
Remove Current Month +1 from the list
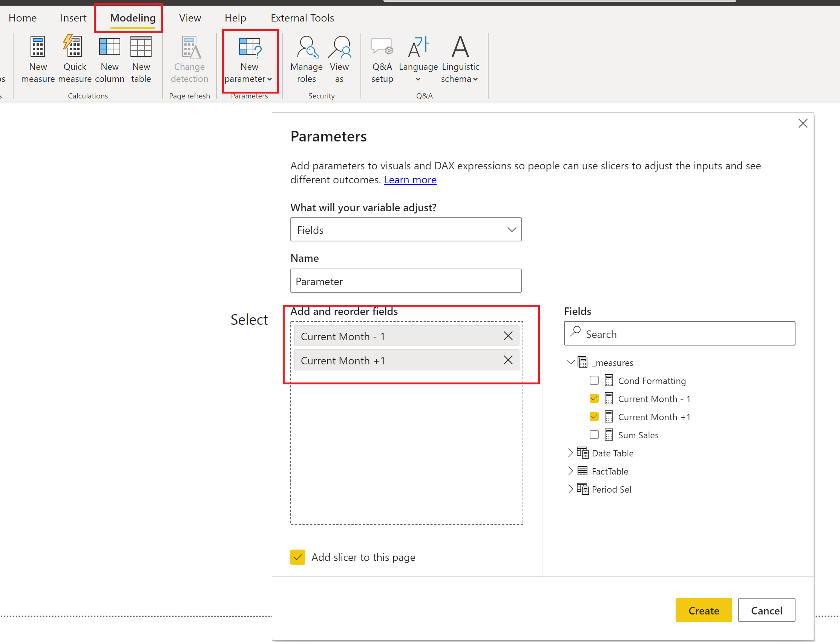click(508, 359)
